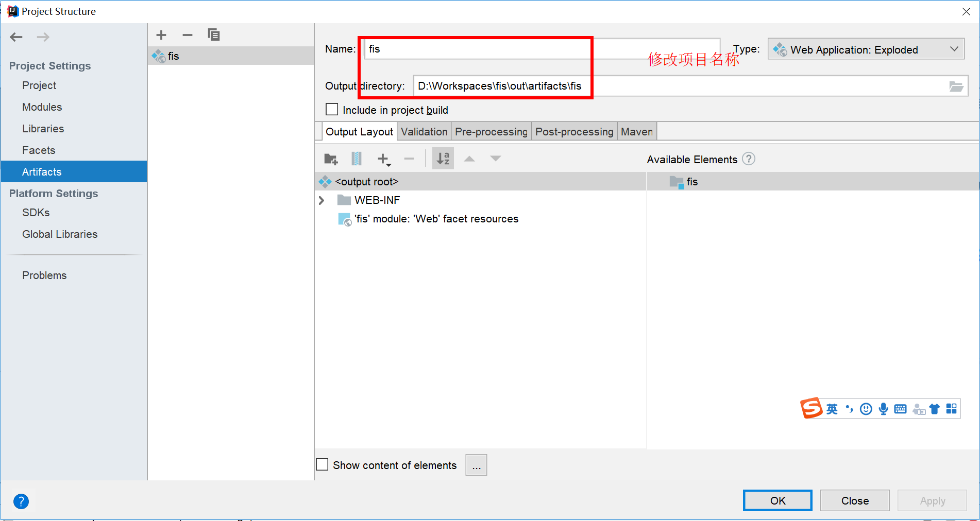Browse for output directory folder
980x521 pixels.
pos(956,86)
